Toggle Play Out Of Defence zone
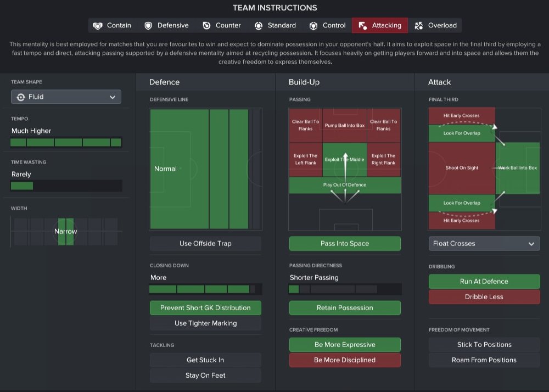The image size is (549, 392). 345,185
